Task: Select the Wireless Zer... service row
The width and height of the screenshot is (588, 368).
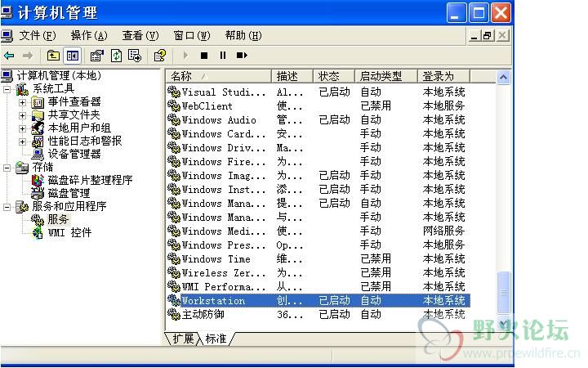Action: pos(318,272)
